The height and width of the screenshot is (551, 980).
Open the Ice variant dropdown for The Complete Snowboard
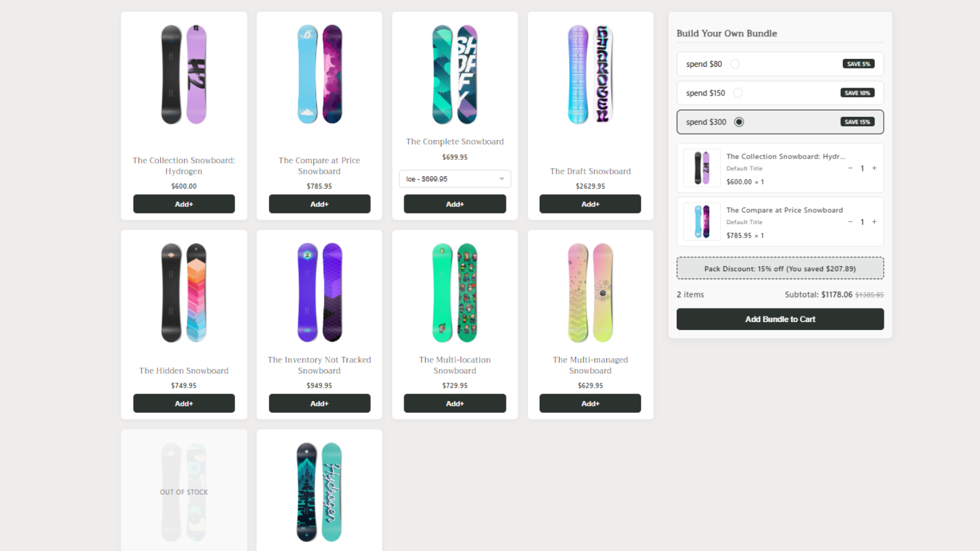pos(454,178)
